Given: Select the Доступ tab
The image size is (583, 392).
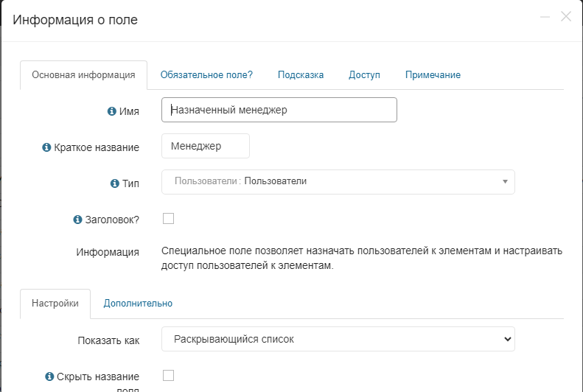Looking at the screenshot, I should [x=364, y=75].
